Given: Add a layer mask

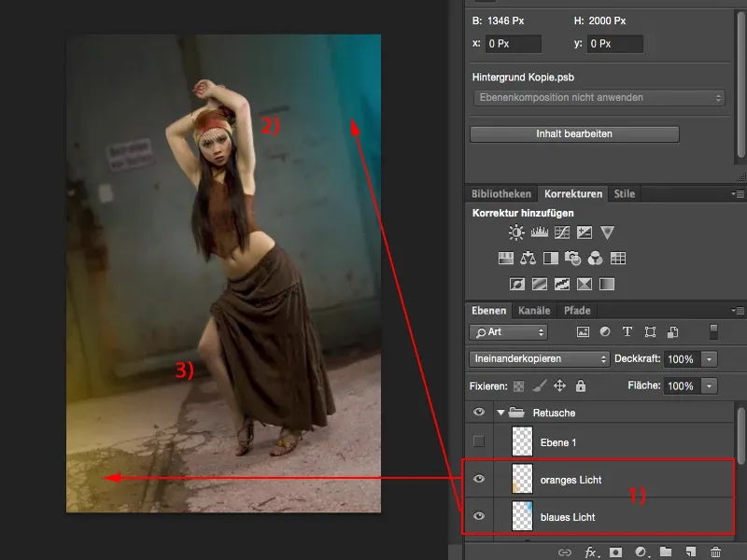Looking at the screenshot, I should 616,552.
